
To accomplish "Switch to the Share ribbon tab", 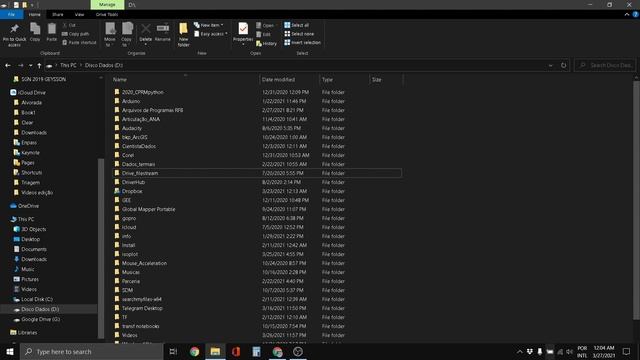I will click(x=58, y=14).
